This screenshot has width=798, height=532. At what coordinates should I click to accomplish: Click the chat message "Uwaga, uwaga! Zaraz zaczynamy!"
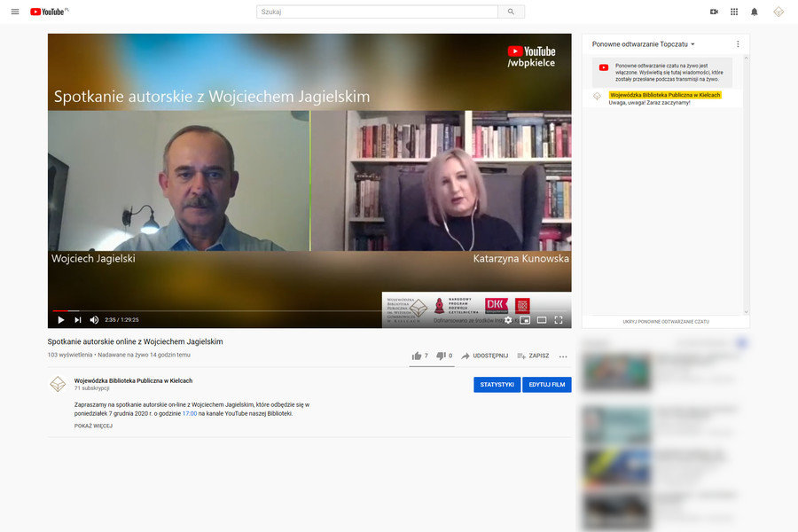(649, 102)
